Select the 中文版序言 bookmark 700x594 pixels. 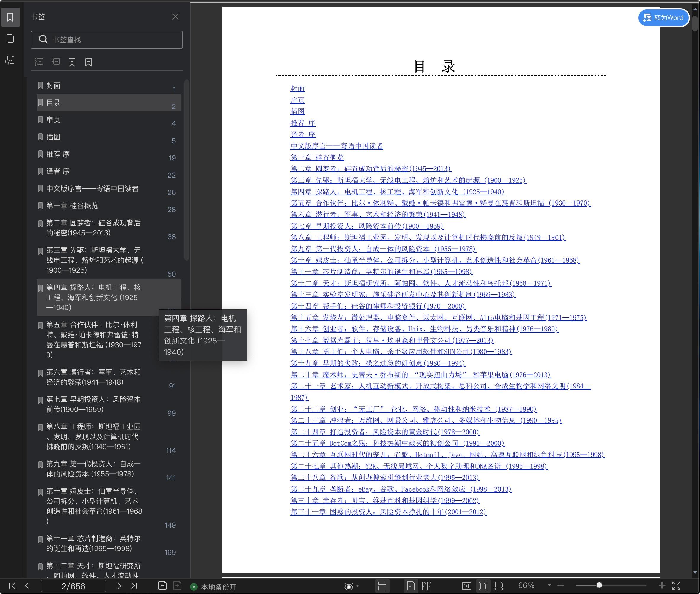[108, 189]
